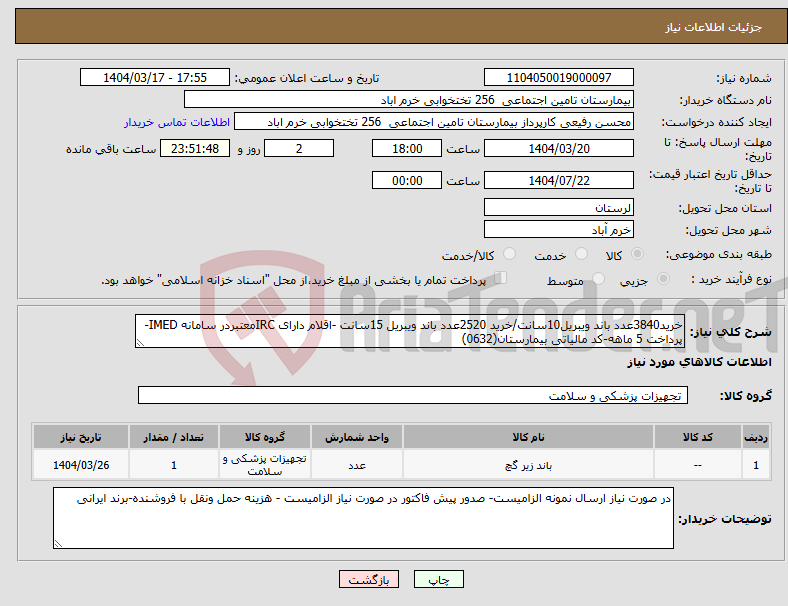Click the price validity date 1404/07/22
Screen dimensions: 788x606
558,180
